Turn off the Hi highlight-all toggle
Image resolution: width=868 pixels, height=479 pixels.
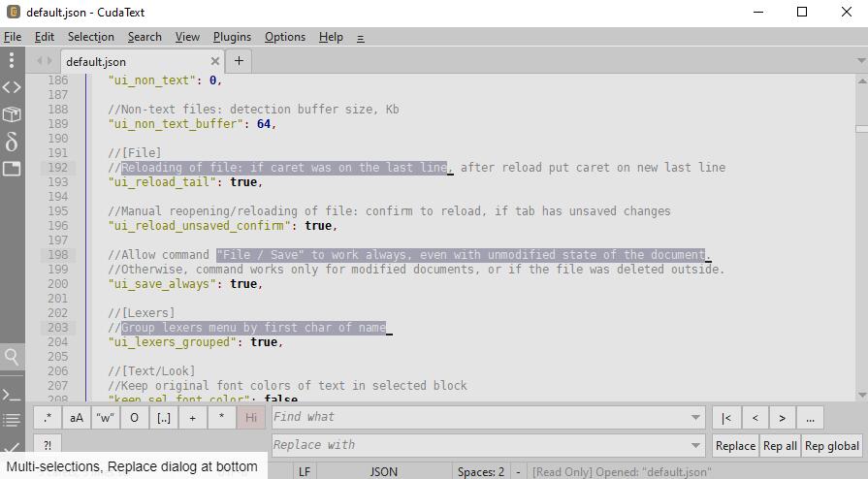(251, 418)
